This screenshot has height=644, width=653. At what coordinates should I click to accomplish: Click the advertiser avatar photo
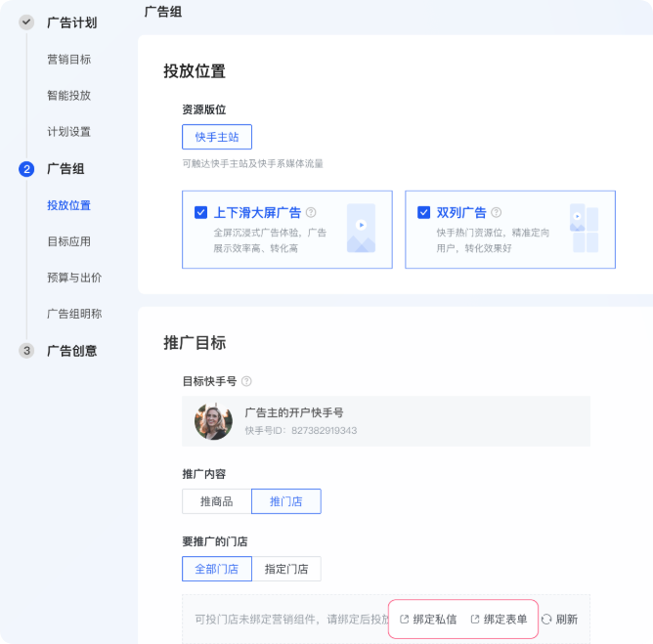coord(214,421)
